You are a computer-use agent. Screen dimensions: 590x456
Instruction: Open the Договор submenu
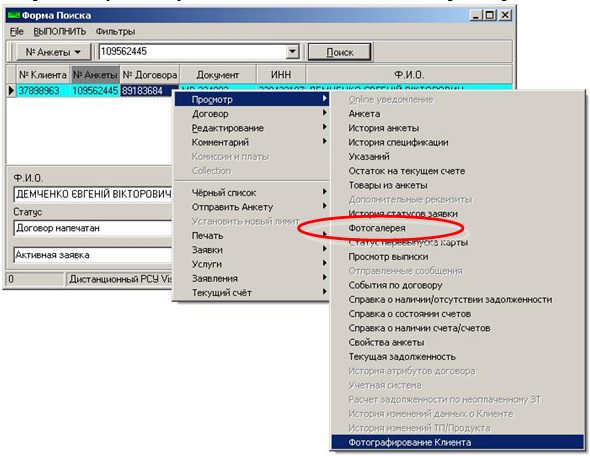(252, 114)
